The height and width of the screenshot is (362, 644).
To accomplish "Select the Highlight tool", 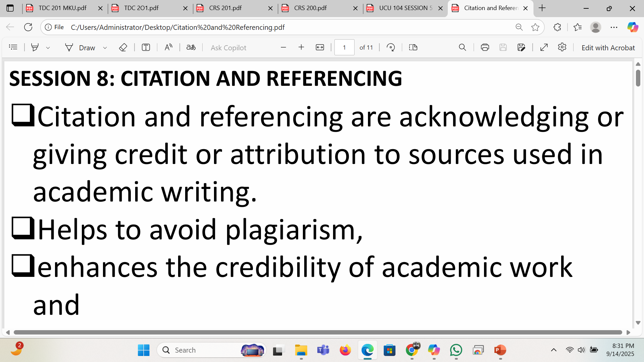I will click(35, 47).
